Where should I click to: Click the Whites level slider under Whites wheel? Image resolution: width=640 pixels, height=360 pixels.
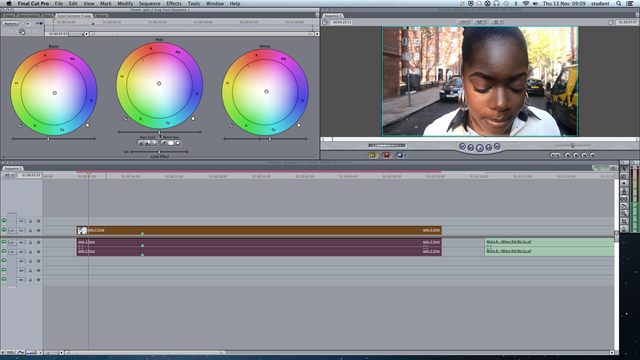[x=265, y=139]
